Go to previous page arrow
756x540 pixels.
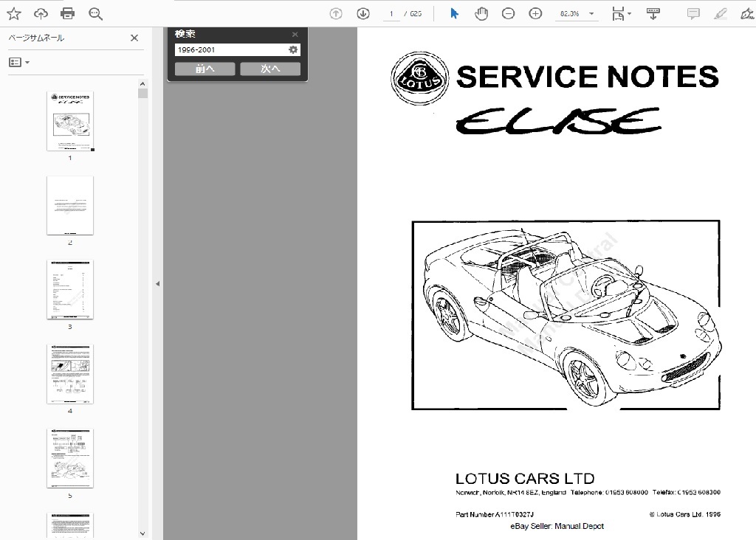tap(336, 14)
